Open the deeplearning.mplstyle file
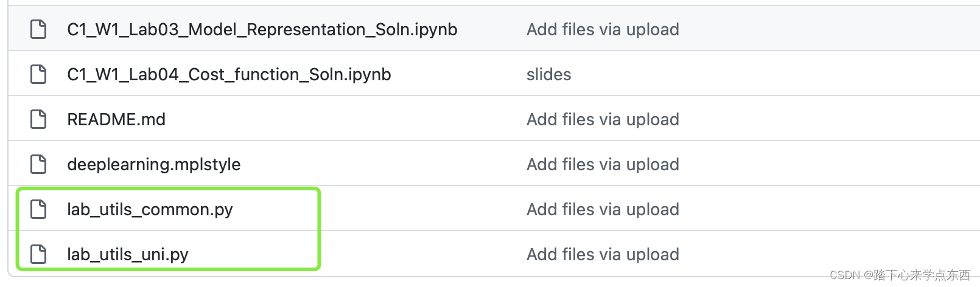This screenshot has width=980, height=287. click(154, 164)
